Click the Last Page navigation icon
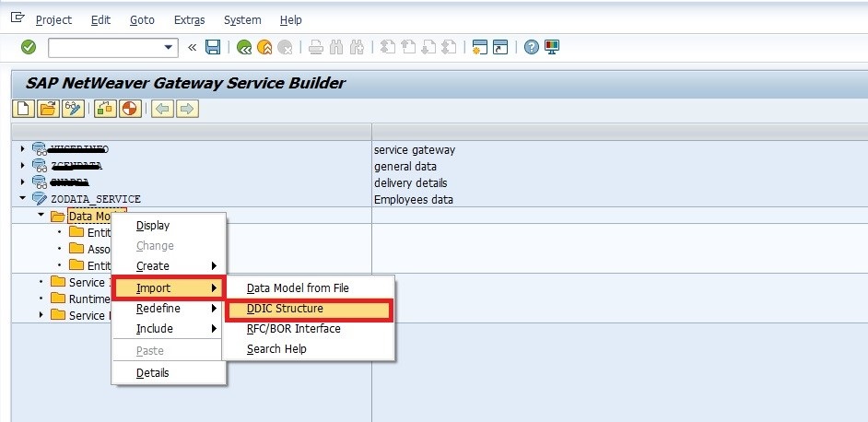The width and height of the screenshot is (868, 422). tap(449, 48)
